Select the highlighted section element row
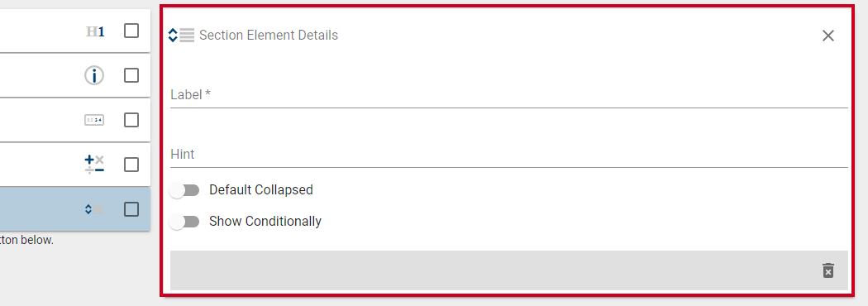Image resolution: width=868 pixels, height=306 pixels. tap(74, 209)
